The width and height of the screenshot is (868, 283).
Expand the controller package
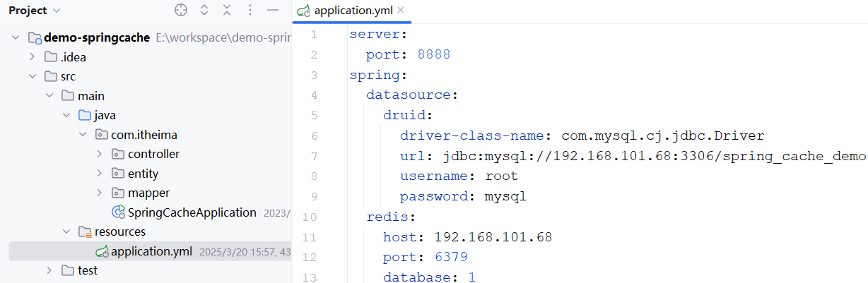pos(100,154)
